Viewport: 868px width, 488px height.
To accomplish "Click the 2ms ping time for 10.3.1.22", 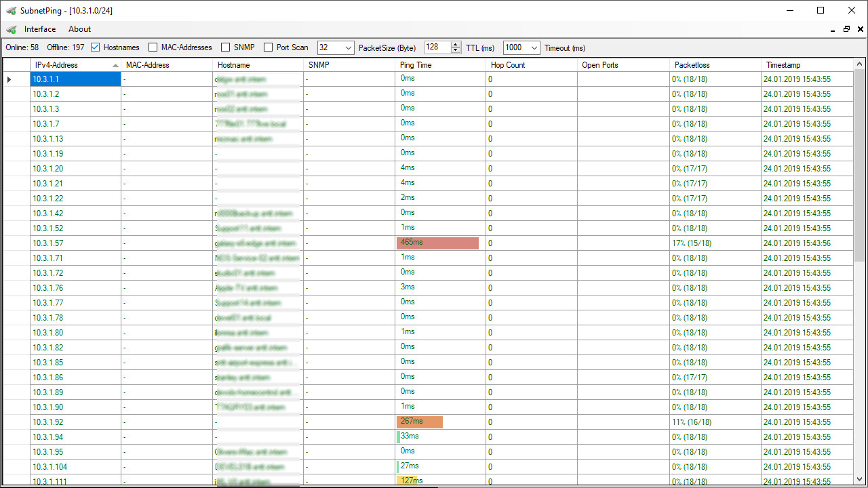I will click(441, 199).
